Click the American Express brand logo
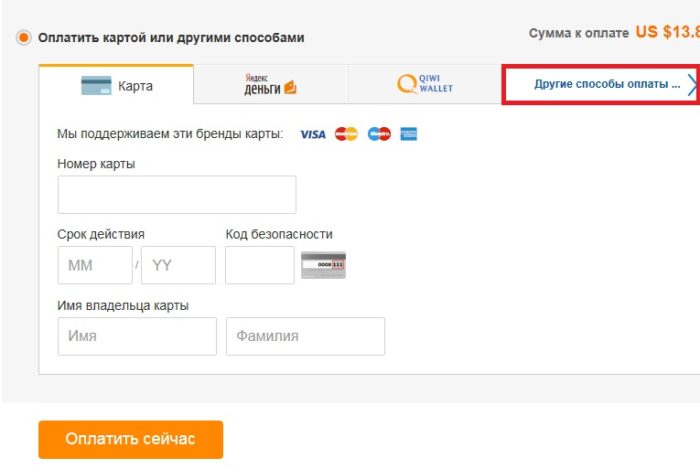 408,134
